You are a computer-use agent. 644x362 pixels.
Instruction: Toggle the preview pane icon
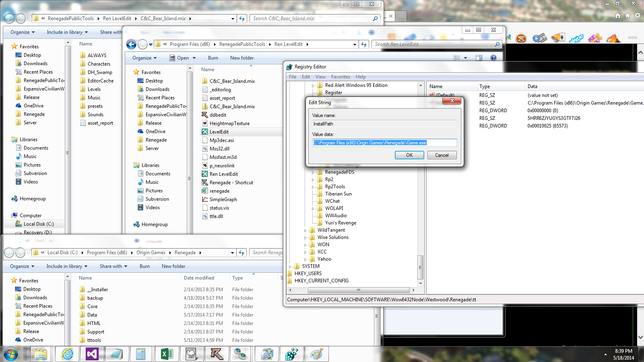[479, 58]
